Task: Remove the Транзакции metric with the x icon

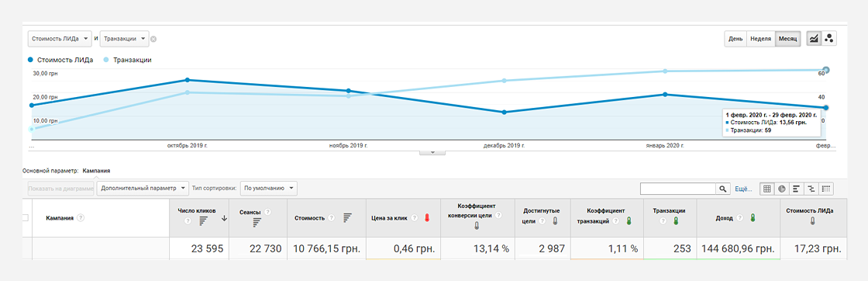Action: [153, 40]
